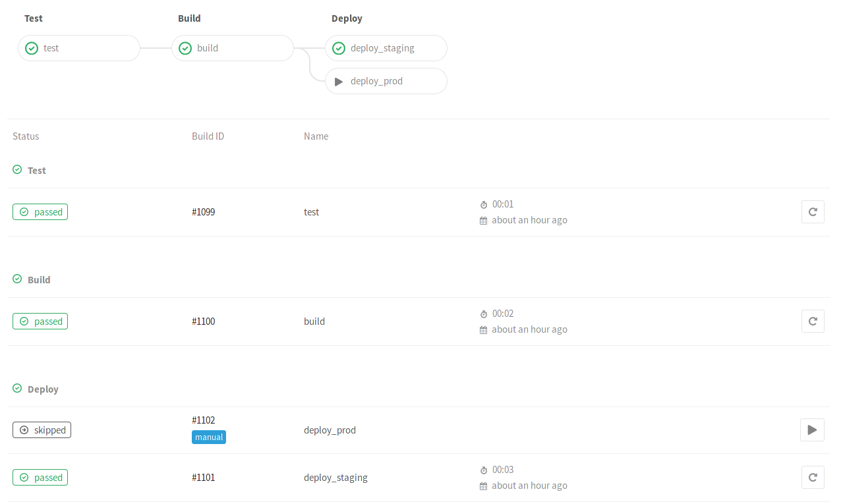This screenshot has width=841, height=504.
Task: Click the check icon inside the test pipeline node
Action: click(x=31, y=47)
